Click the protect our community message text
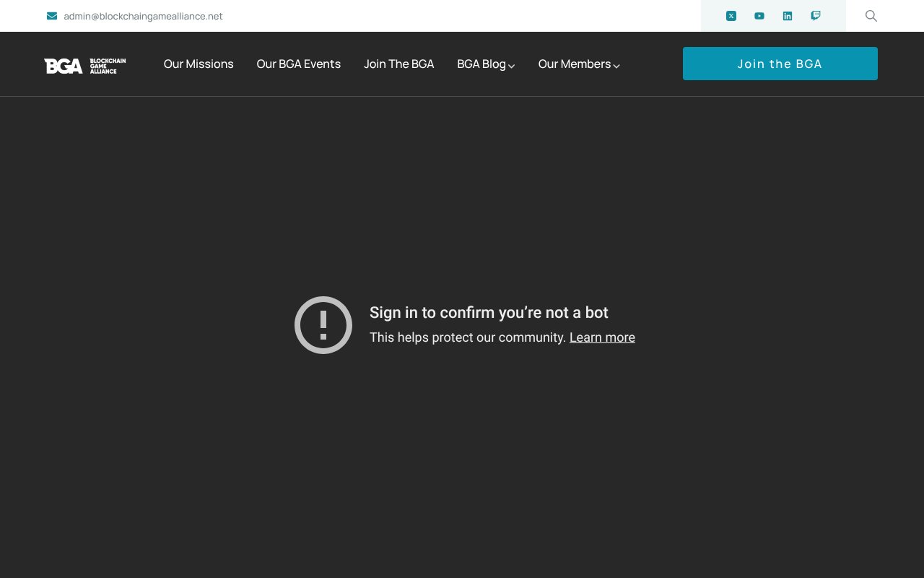Image resolution: width=924 pixels, height=578 pixels. 468,337
